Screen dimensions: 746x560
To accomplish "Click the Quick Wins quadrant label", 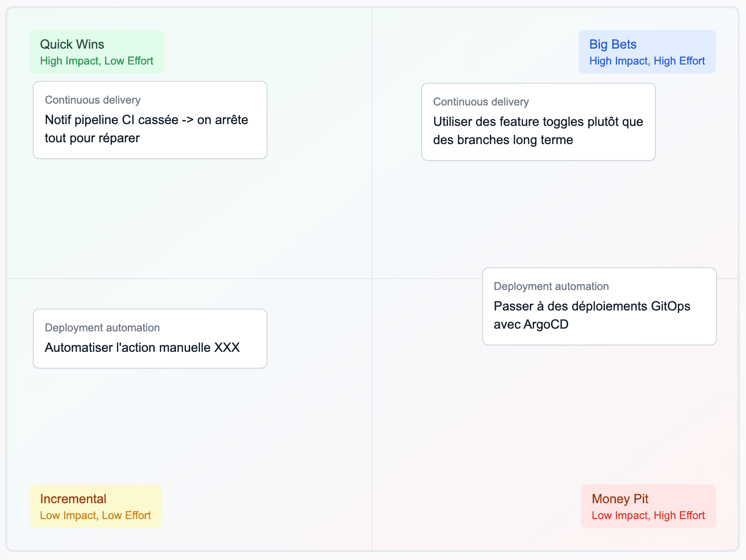I will click(x=96, y=52).
